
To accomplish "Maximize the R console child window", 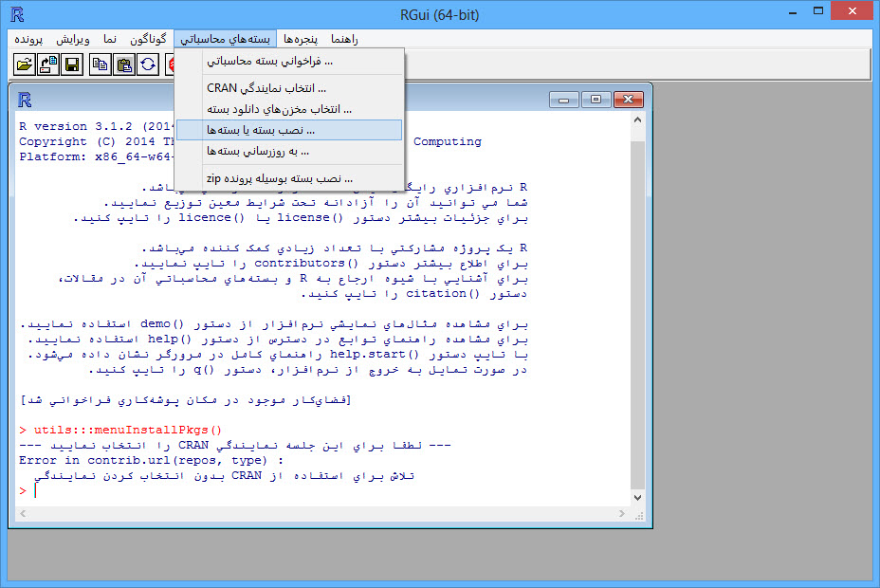I will coord(596,100).
